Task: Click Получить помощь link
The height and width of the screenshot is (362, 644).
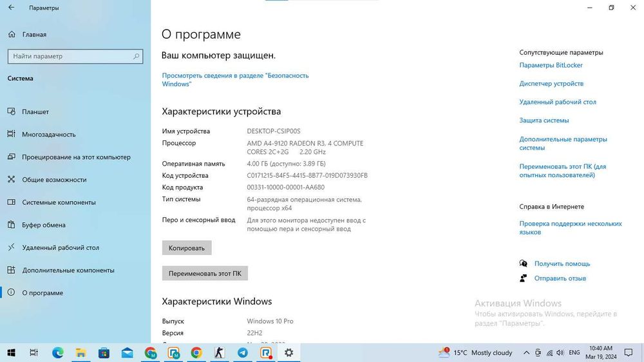Action: tap(562, 264)
